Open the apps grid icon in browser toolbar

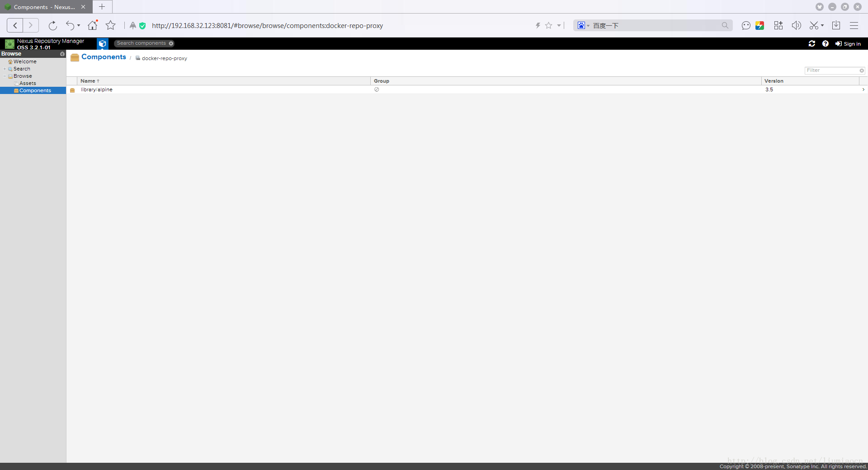pos(778,25)
